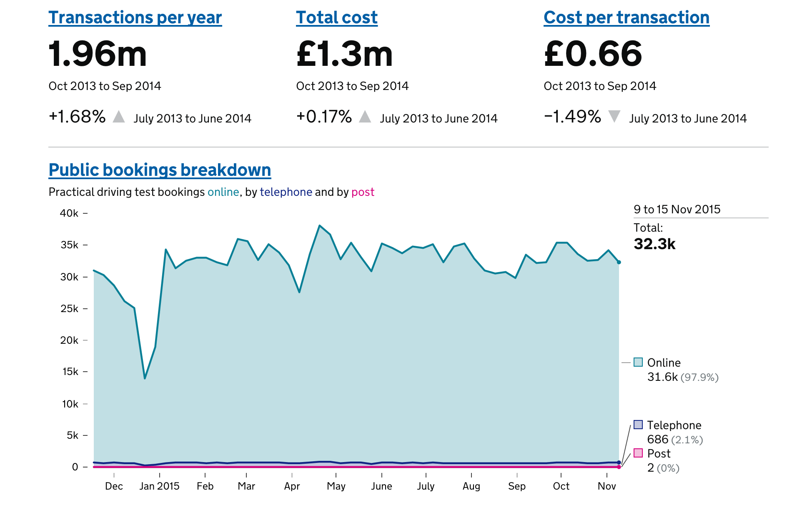Click the down triangle beside −1.49%

coord(614,116)
